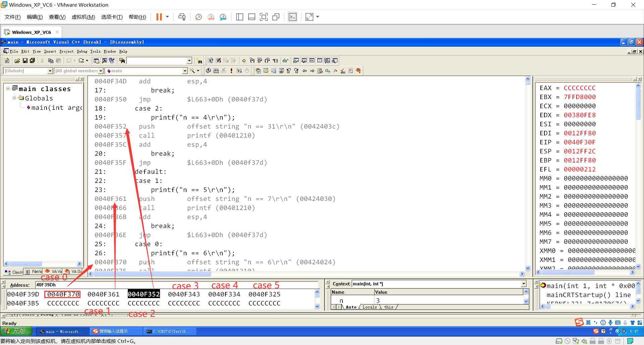Click the red exclamation Execute Program icon
This screenshot has width=644, height=345.
tap(231, 71)
